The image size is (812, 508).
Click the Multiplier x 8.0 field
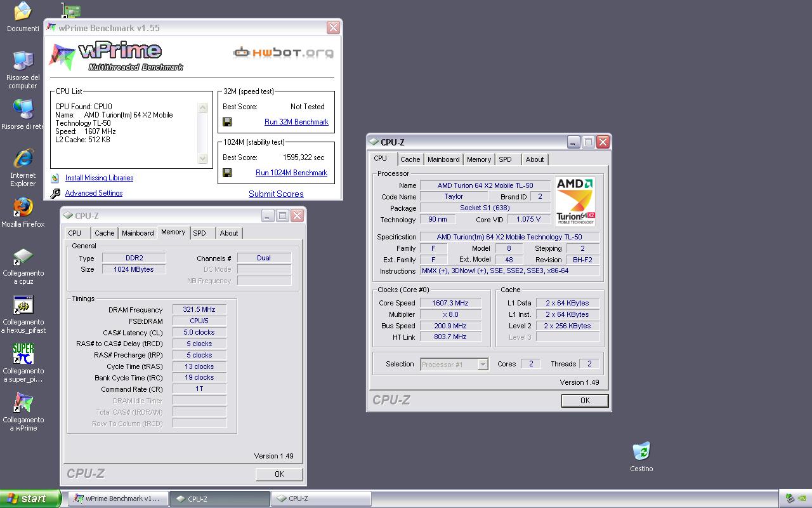click(x=450, y=315)
